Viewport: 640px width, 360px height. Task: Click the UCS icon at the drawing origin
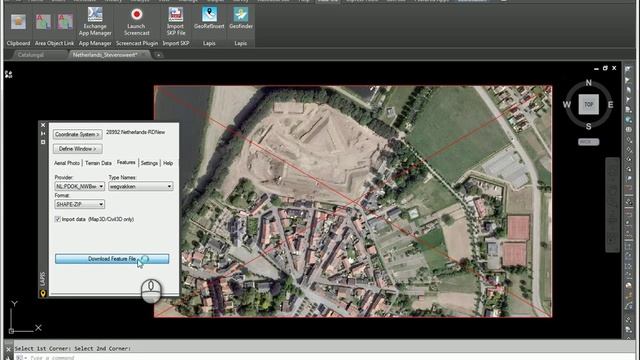(x=24, y=318)
